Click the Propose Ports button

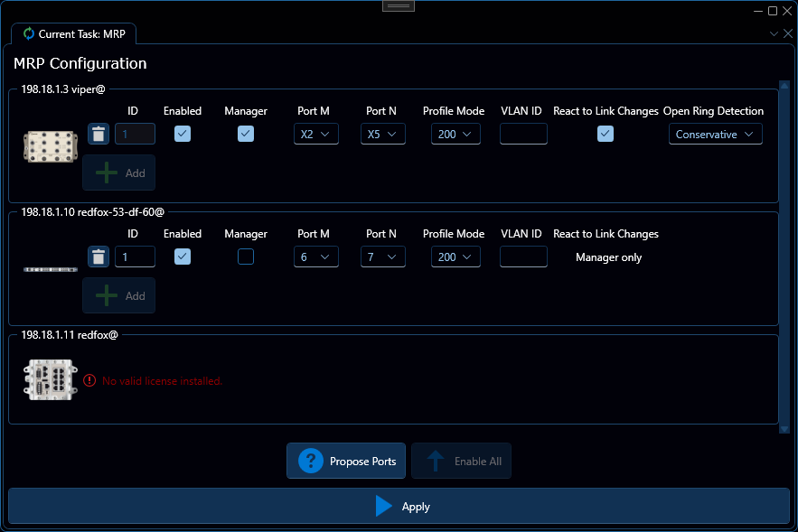pos(346,461)
